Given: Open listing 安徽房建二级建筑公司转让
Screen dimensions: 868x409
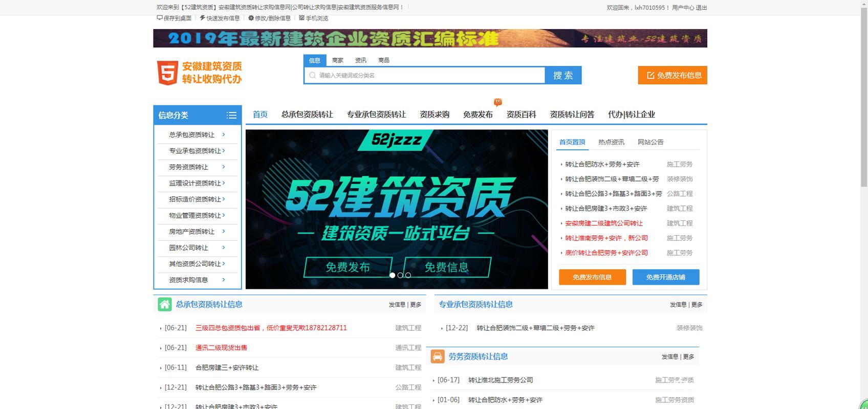Looking at the screenshot, I should click(604, 223).
